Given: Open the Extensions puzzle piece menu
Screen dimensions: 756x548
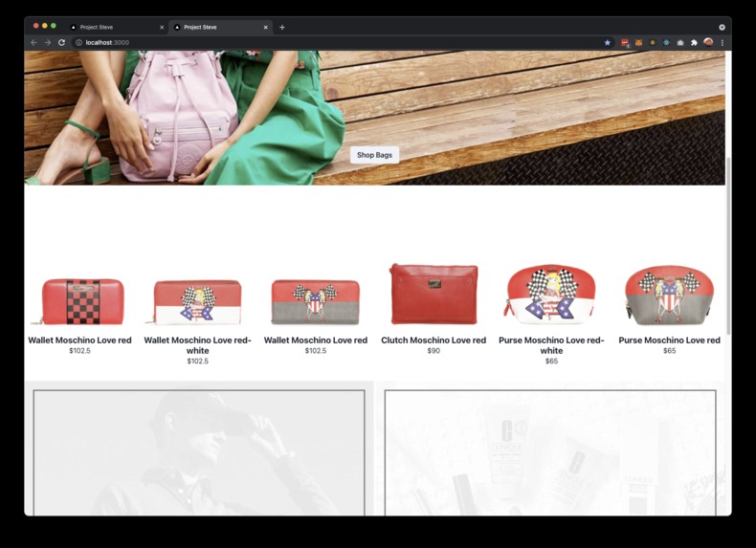Looking at the screenshot, I should pyautogui.click(x=694, y=42).
